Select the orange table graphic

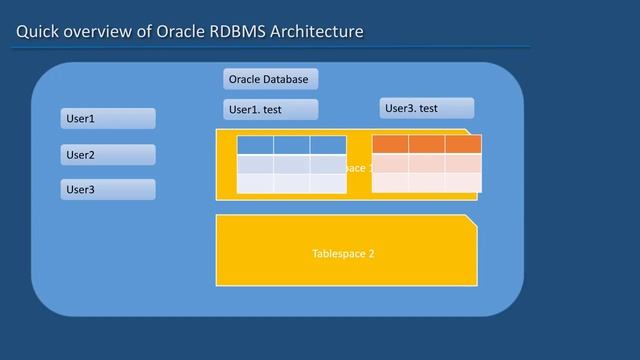427,163
